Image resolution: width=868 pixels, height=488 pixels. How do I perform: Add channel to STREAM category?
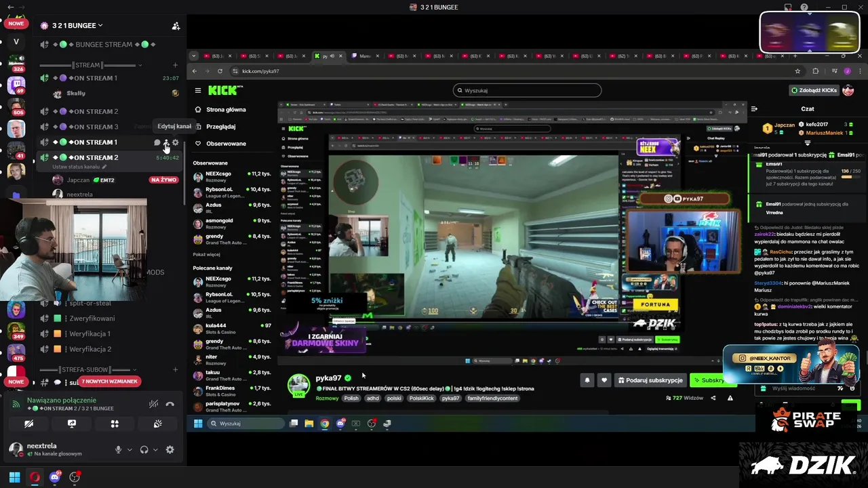click(x=175, y=65)
